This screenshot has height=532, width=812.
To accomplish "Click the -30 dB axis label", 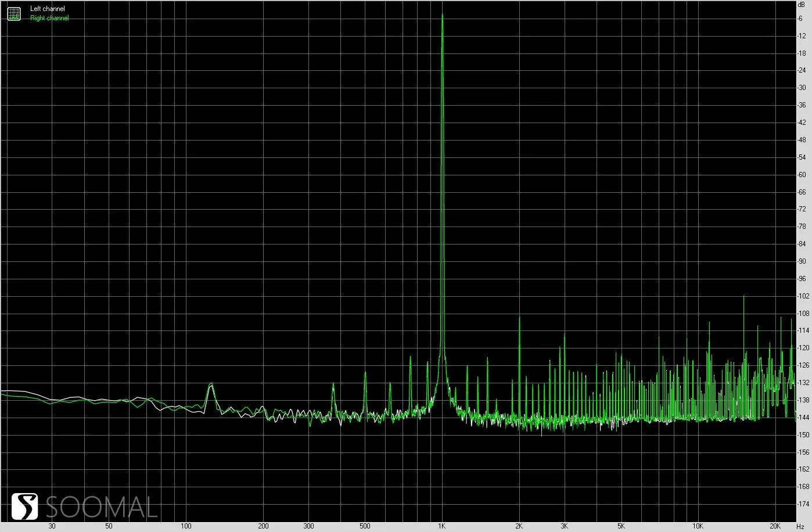I will pos(801,88).
